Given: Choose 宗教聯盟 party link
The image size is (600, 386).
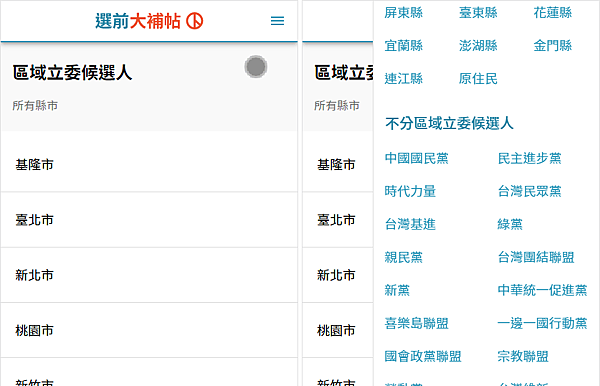Looking at the screenshot, I should (x=523, y=356).
